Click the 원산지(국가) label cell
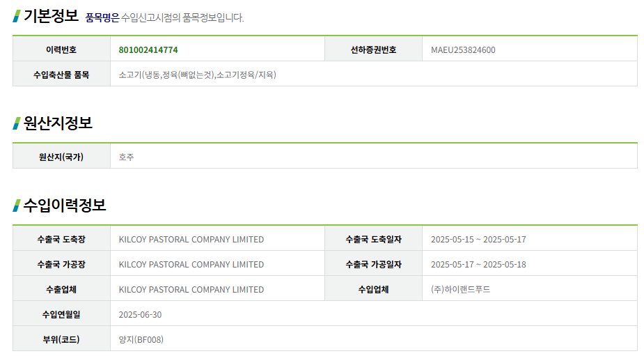 (x=61, y=157)
